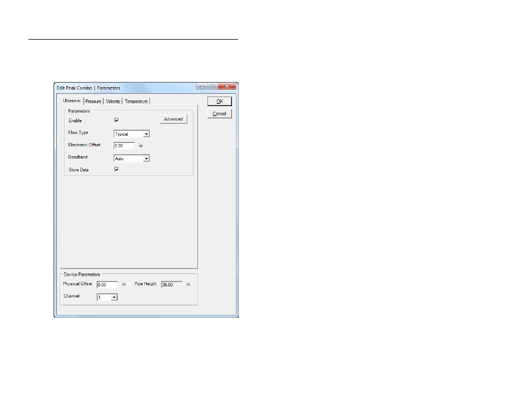Minimize the Edit Peak Combo dialog

(x=202, y=87)
